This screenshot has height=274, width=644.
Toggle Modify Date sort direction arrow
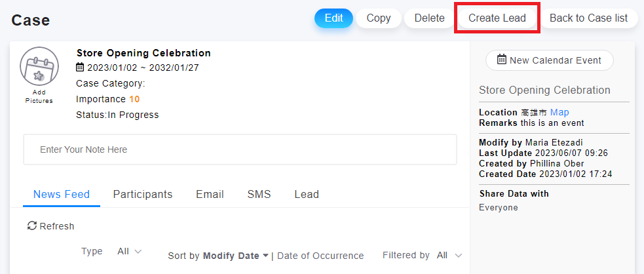[x=265, y=256]
